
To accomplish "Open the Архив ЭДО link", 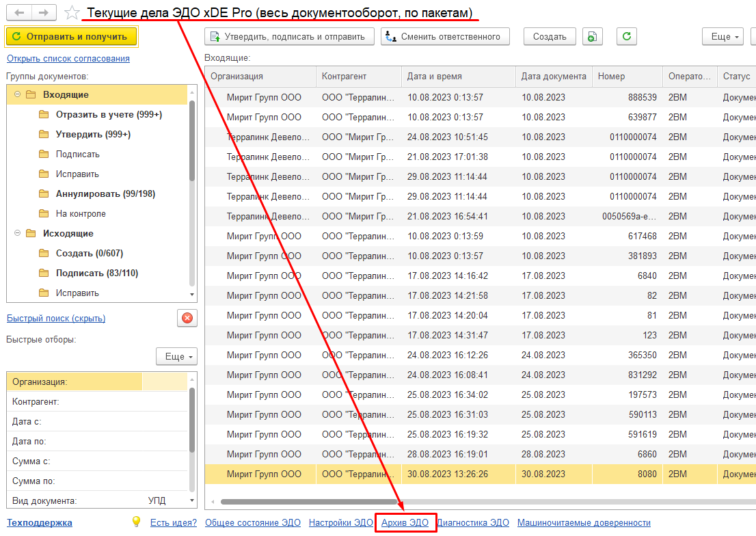I will pyautogui.click(x=405, y=522).
